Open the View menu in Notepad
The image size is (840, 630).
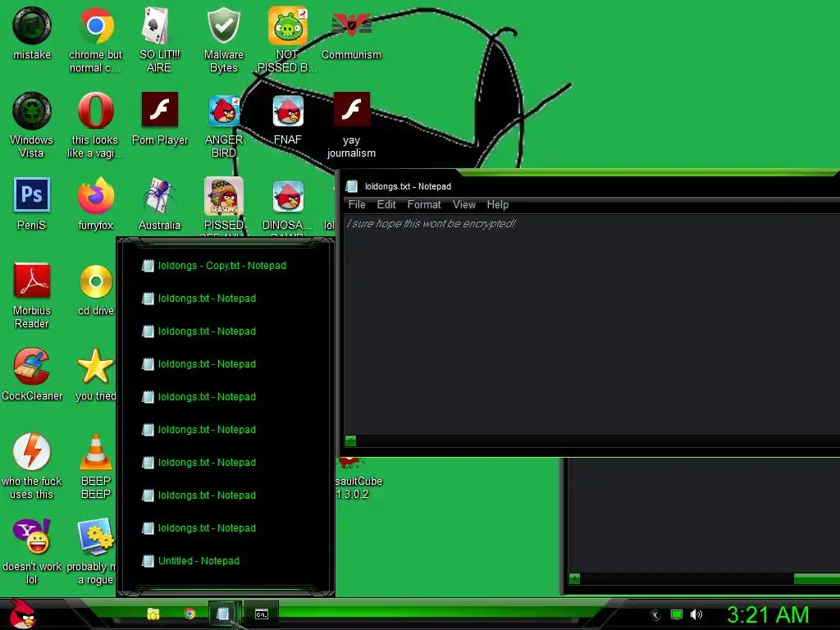point(464,204)
